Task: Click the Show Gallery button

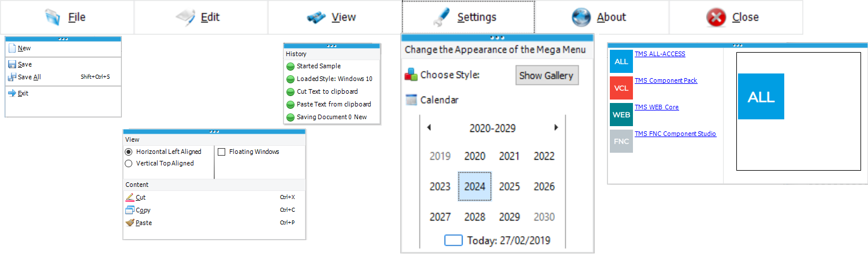Action: (x=546, y=75)
